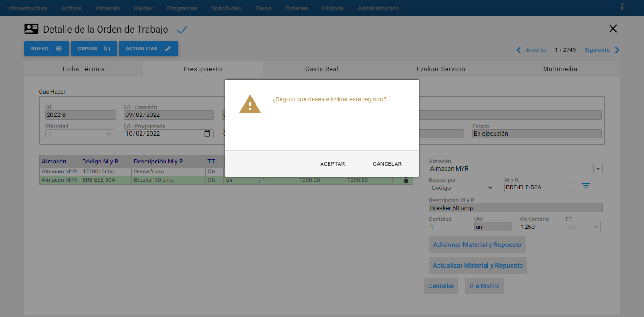Open the filter icon next to M y R
The width and height of the screenshot is (644, 317).
pyautogui.click(x=586, y=186)
